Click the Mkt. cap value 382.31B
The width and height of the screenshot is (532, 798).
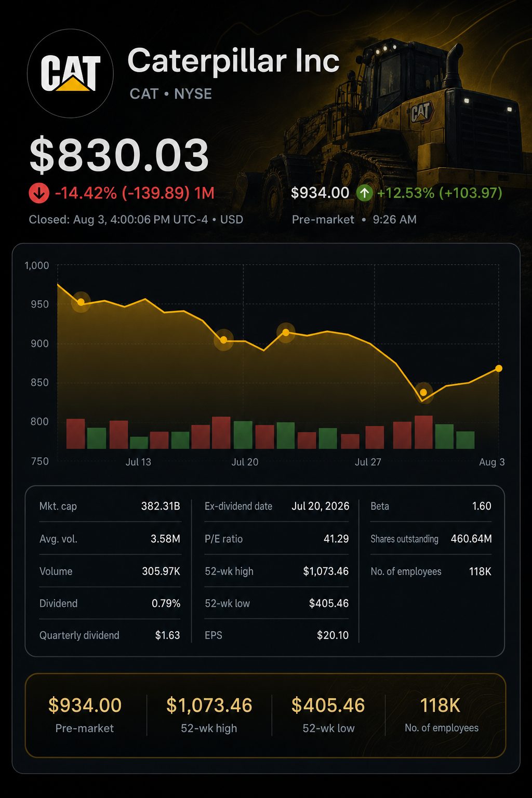161,506
